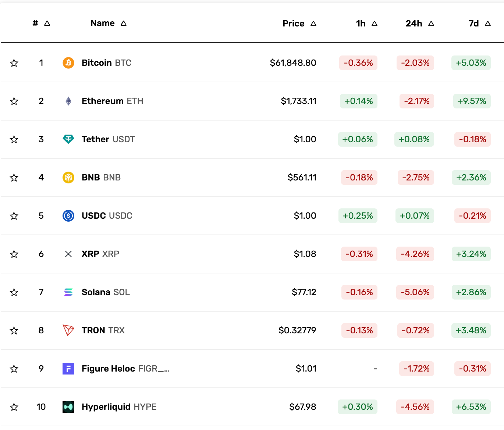Sort by the 7d change column
Image resolution: width=504 pixels, height=430 pixels.
480,24
